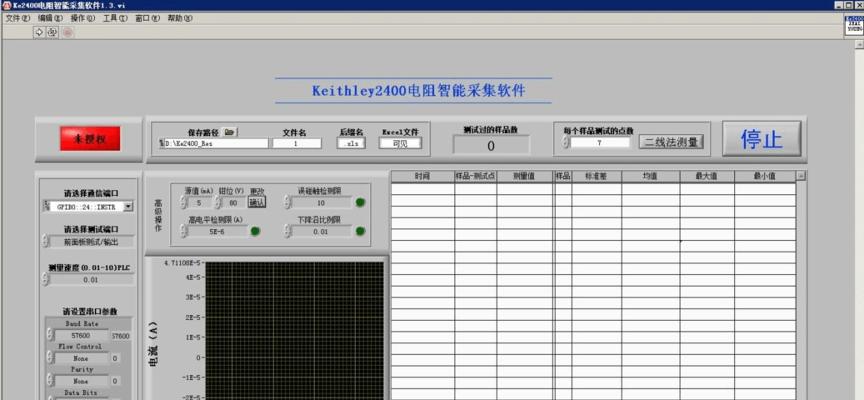Open the 编辑 menu

pos(50,18)
